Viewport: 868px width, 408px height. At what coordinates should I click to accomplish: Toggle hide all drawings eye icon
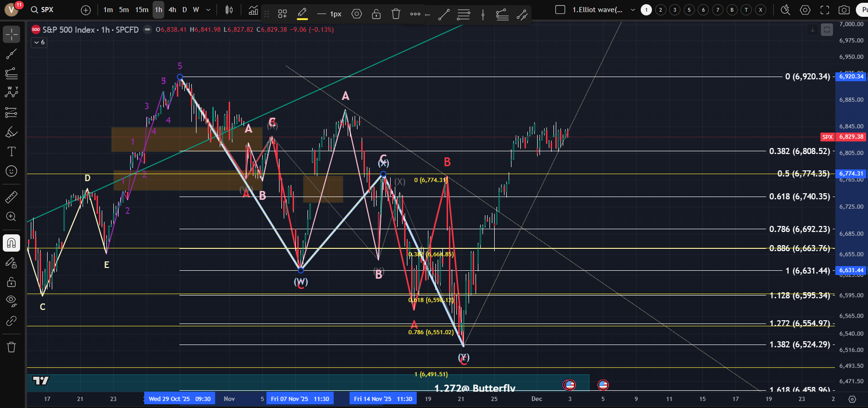click(12, 300)
